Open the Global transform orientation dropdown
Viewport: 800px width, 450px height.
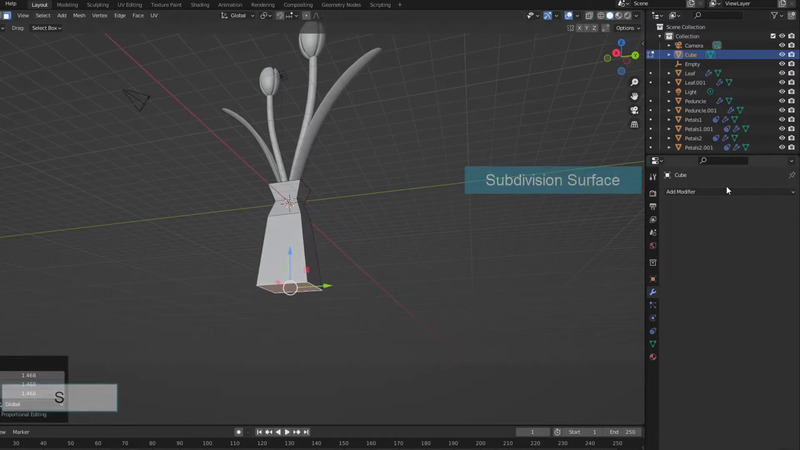[237, 15]
